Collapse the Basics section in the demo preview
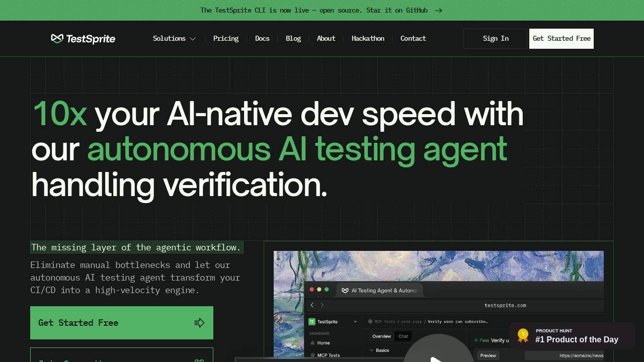 pos(380,350)
